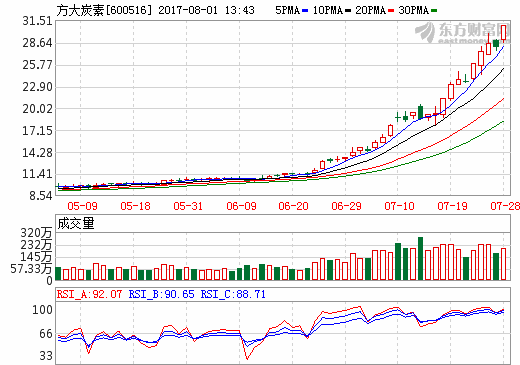
Task: Click the 57.33万 volume axis label
Action: 31,269
